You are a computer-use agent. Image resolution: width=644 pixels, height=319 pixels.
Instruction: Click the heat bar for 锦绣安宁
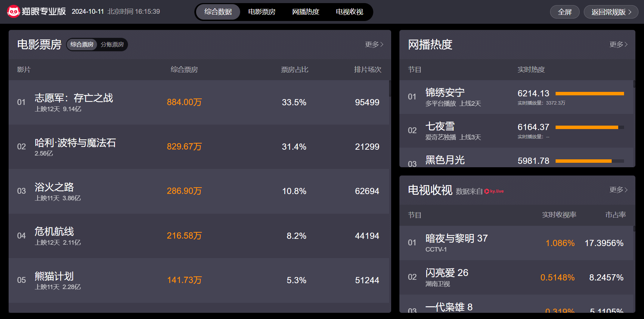point(590,94)
